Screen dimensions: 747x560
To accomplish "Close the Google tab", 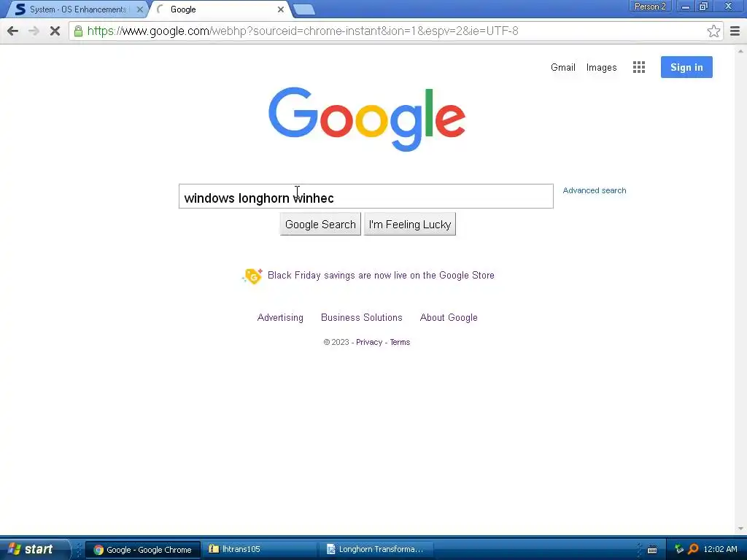I will point(281,9).
